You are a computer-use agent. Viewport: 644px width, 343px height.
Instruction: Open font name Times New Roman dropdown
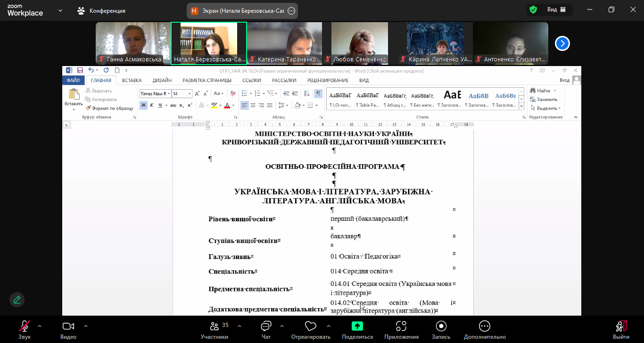tap(168, 93)
